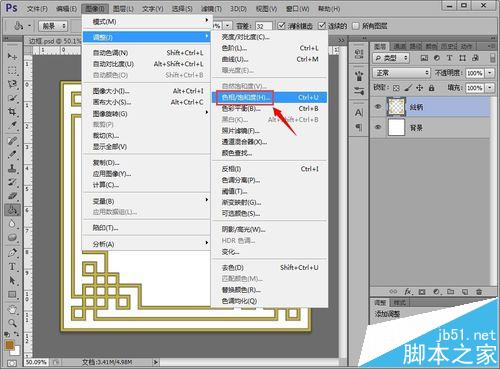Add a layer mask in Layers panel
Screen dimensions: 500x369
click(x=422, y=292)
